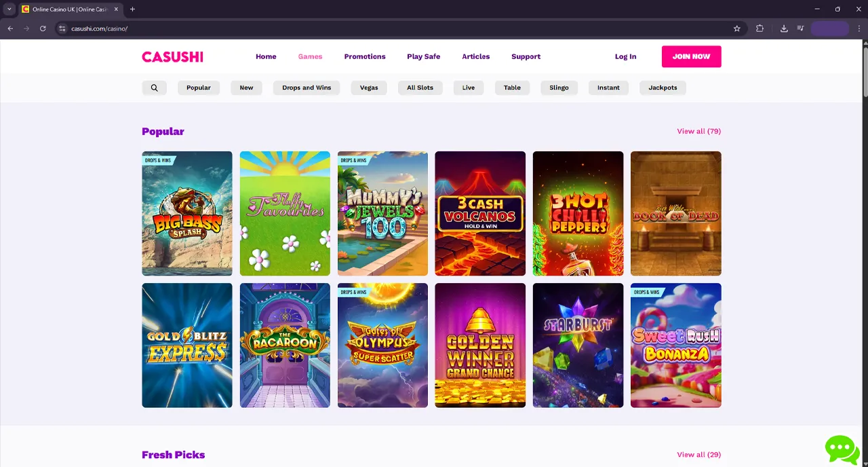View all 79 Popular games

click(698, 131)
